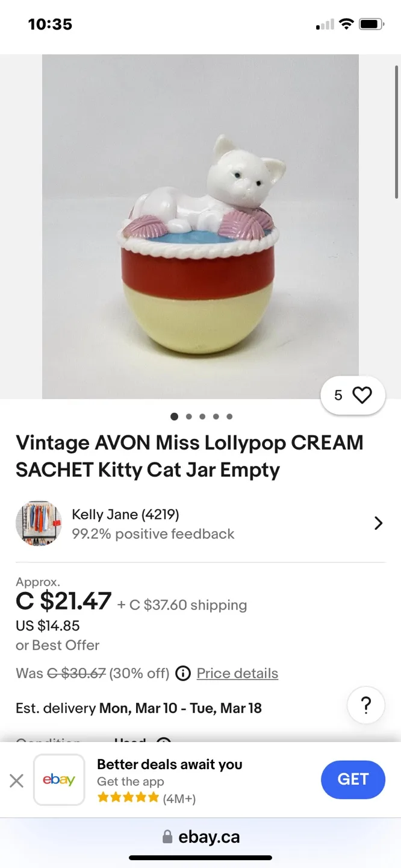Tap the Wi-Fi icon in the status bar
The image size is (401, 868).
[x=346, y=24]
